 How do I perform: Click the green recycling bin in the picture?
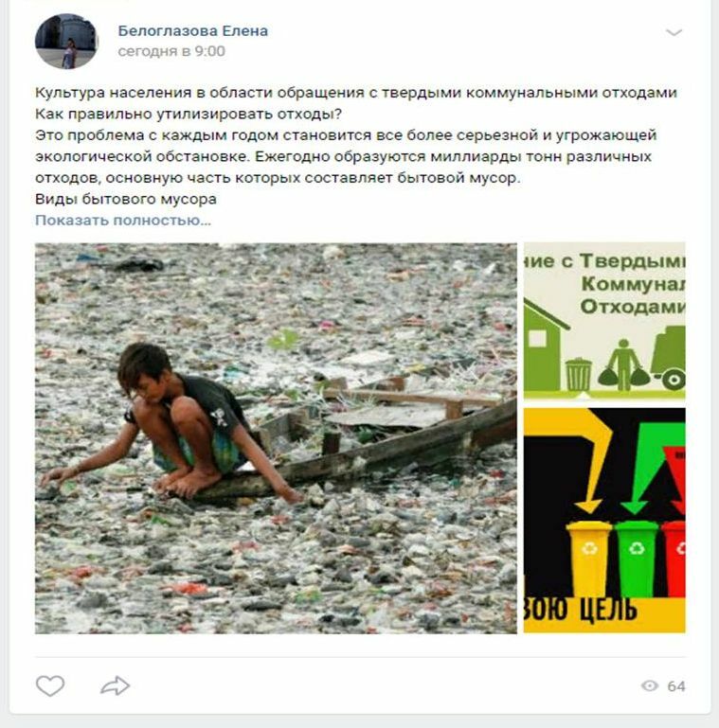pos(637,559)
